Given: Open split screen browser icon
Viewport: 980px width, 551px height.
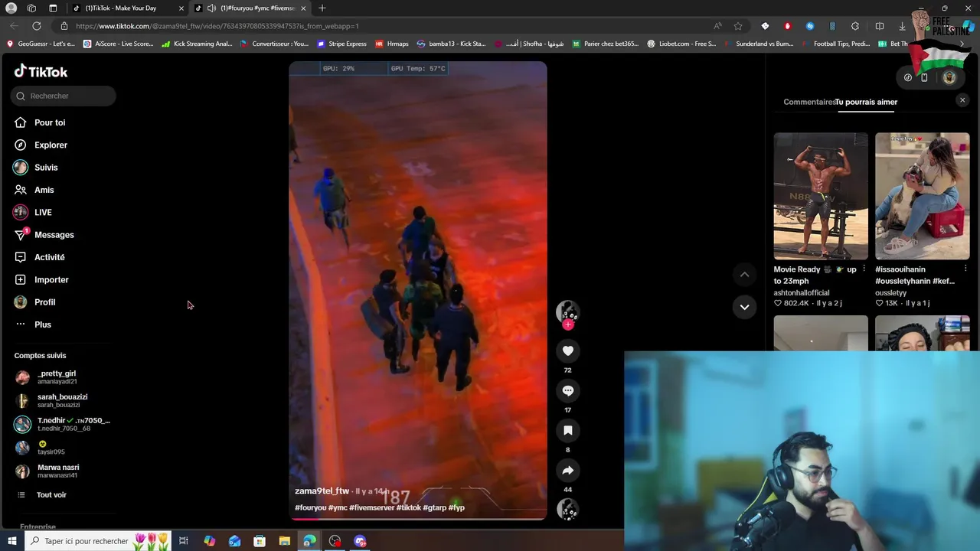Looking at the screenshot, I should (x=879, y=26).
